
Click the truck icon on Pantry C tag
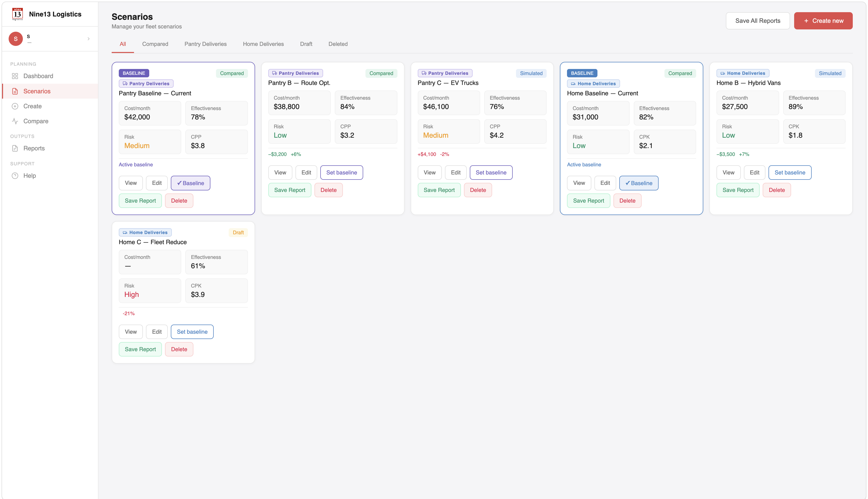point(424,73)
